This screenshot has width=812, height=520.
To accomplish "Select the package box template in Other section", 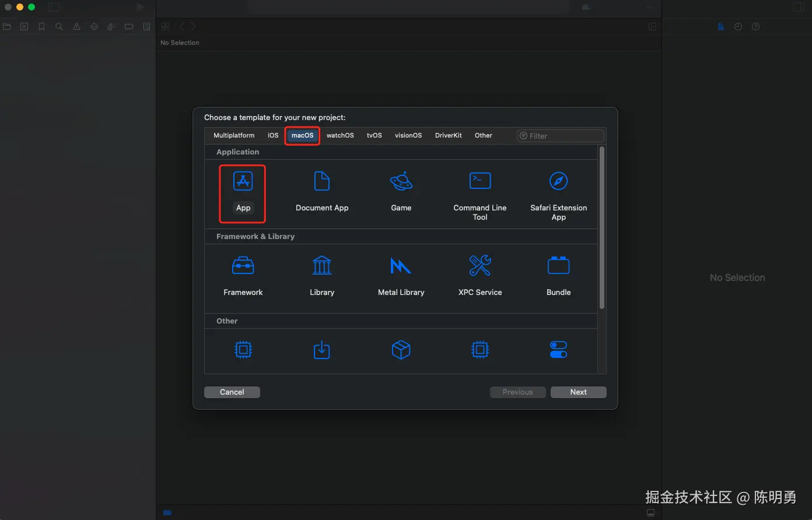I will [x=401, y=350].
